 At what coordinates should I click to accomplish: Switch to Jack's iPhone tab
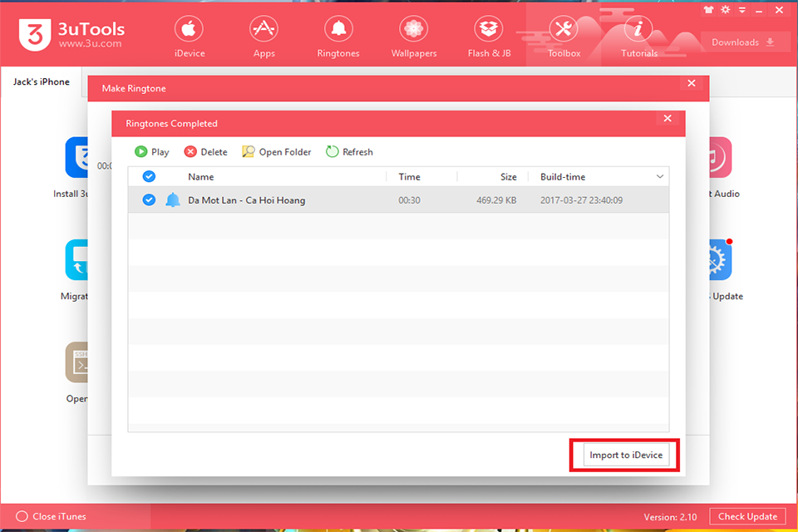41,81
